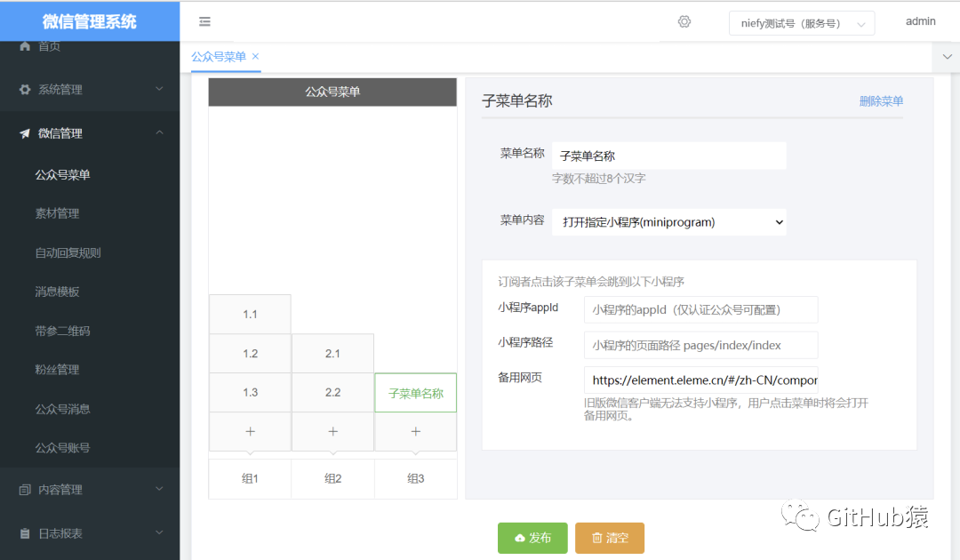The width and height of the screenshot is (960, 560).
Task: Click the 系统管理 gear icon in sidebar
Action: pos(26,89)
